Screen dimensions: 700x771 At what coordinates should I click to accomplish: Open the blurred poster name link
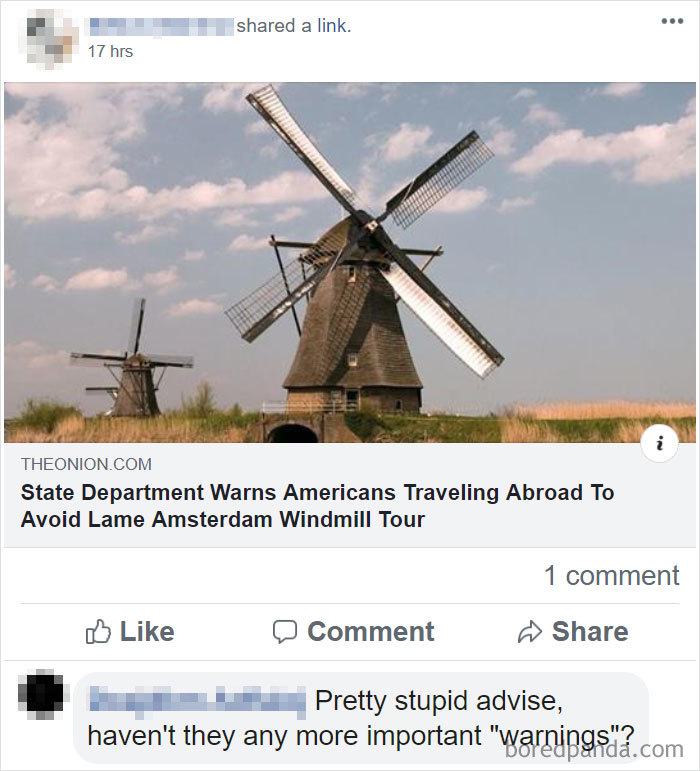(x=161, y=27)
